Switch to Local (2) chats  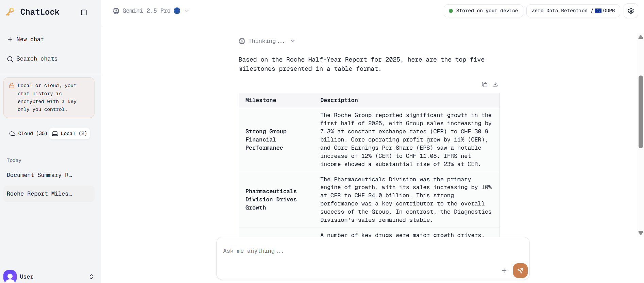70,133
